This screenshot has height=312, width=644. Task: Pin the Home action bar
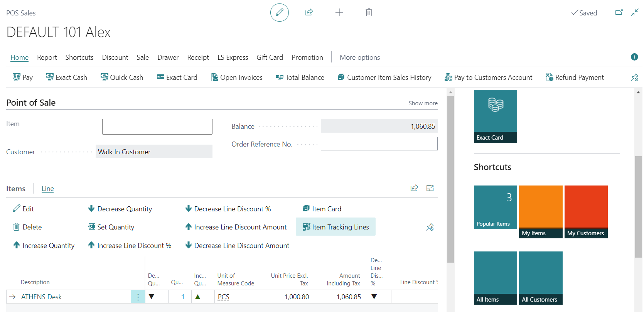634,78
